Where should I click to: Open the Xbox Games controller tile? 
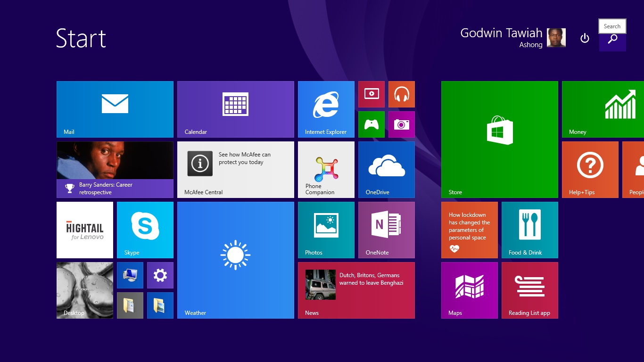coord(372,124)
